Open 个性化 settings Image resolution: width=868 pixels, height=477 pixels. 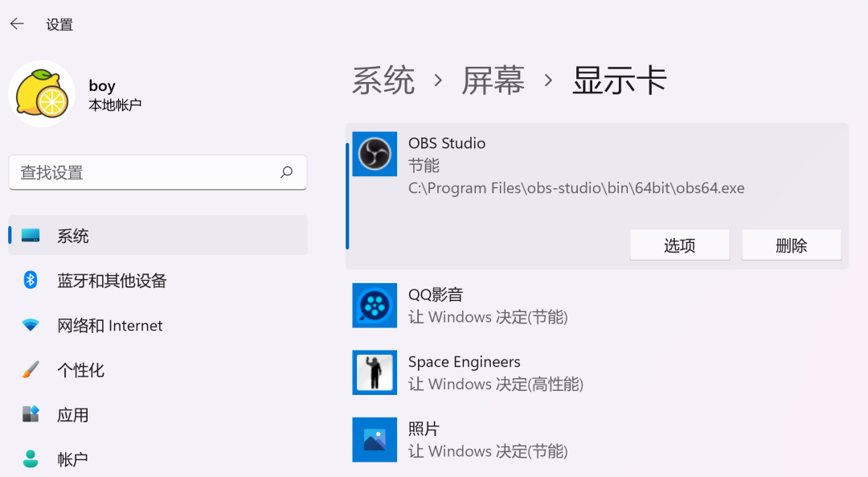point(158,370)
